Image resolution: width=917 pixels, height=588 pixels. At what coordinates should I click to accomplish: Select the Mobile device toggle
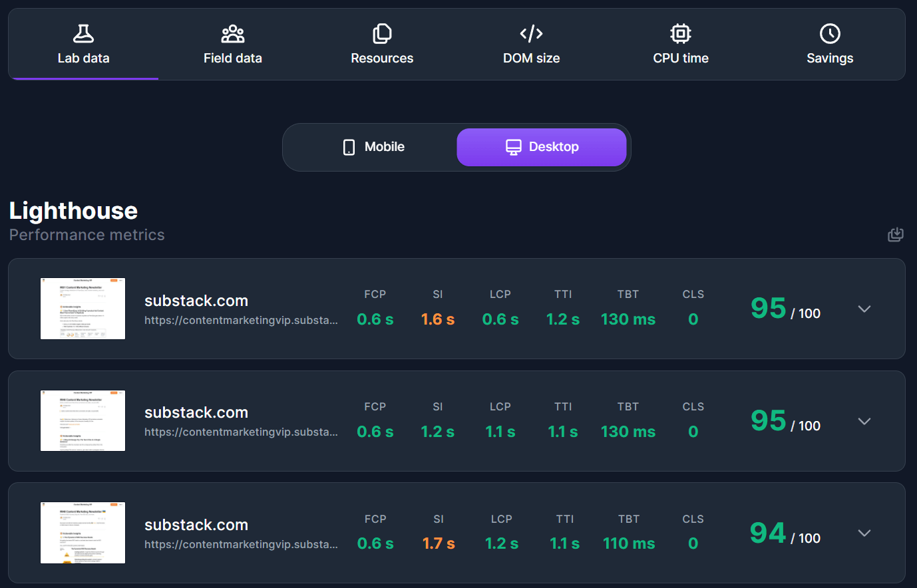(x=373, y=147)
